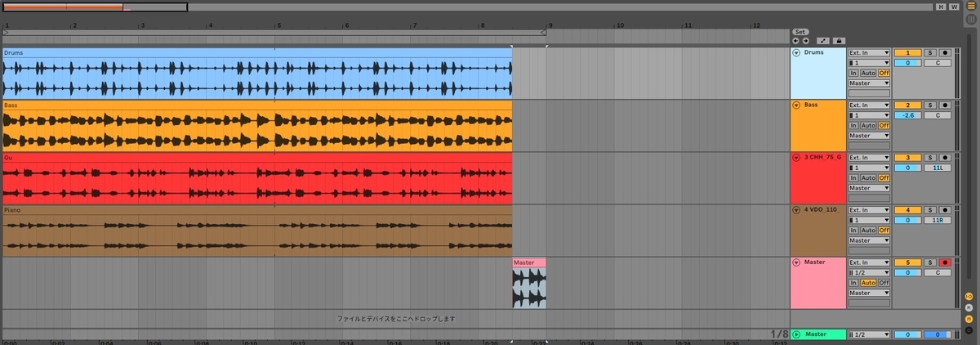Open the Drums track Master output dropdown
Screen dimensions: 980x345
coord(868,83)
